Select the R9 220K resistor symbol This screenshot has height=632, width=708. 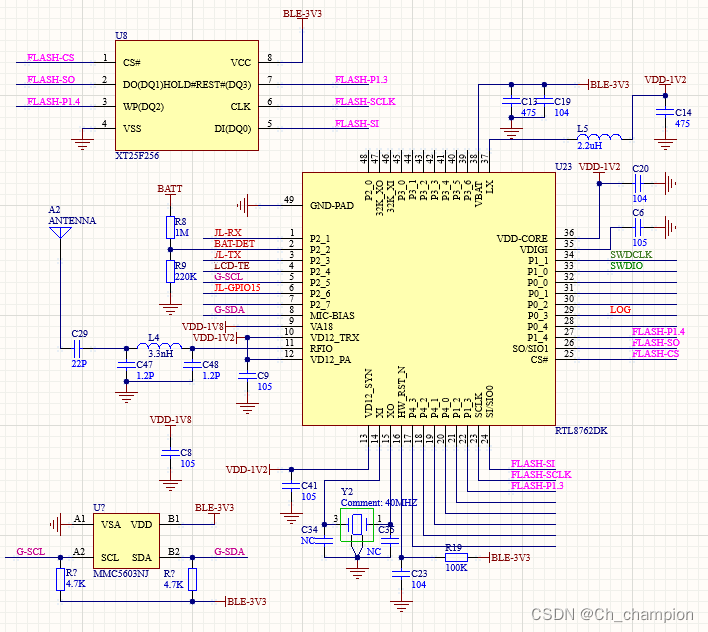(x=170, y=271)
